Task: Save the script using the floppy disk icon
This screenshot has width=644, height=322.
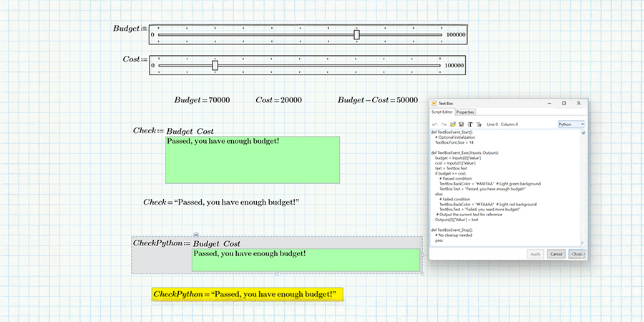Action: (462, 124)
